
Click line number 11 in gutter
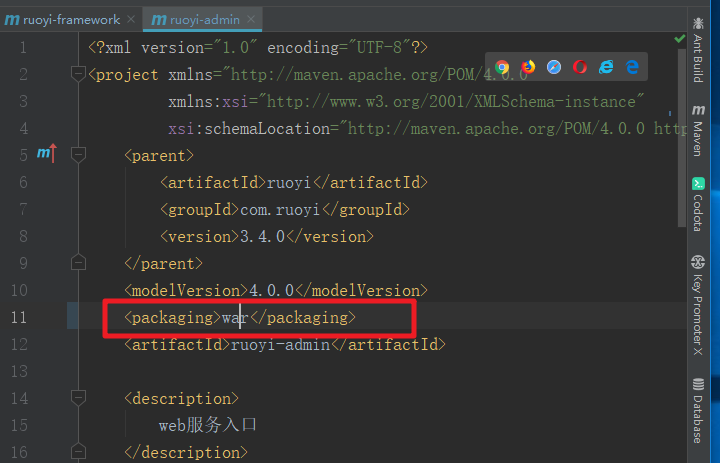point(19,317)
